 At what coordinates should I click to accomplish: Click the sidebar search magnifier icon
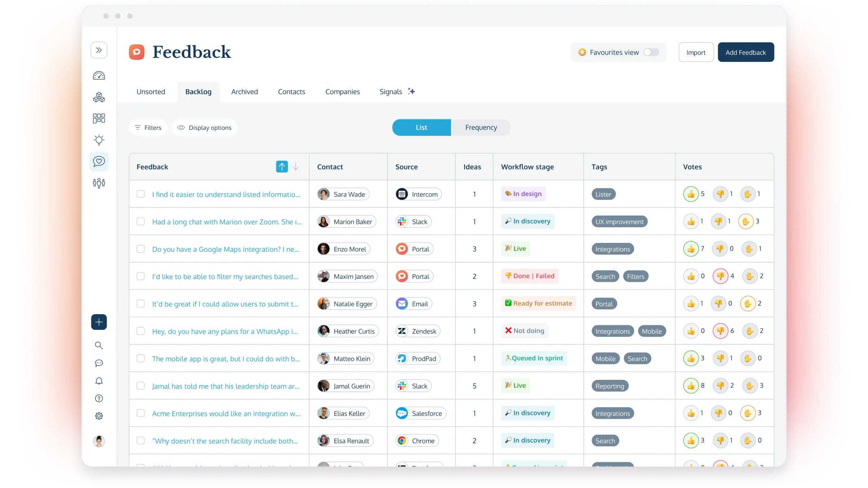[99, 345]
